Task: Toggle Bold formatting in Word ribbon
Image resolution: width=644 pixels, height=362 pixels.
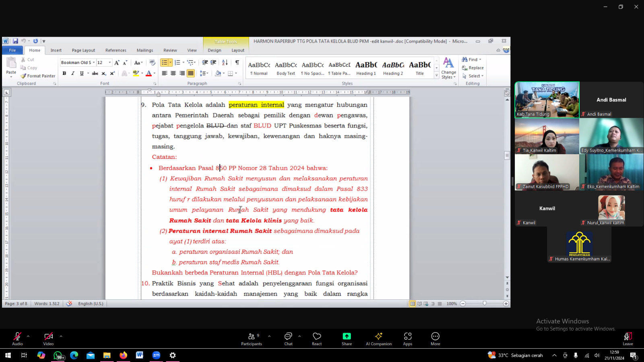Action: [64, 73]
